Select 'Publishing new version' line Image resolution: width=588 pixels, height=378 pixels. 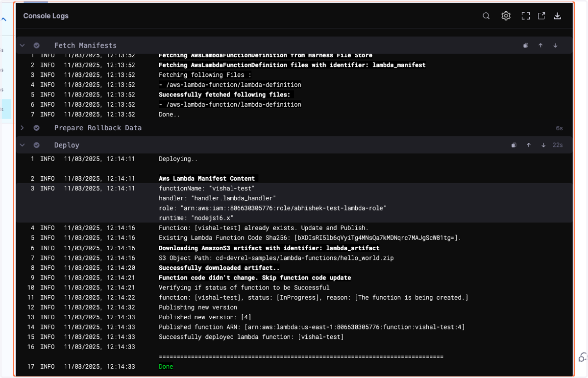198,307
